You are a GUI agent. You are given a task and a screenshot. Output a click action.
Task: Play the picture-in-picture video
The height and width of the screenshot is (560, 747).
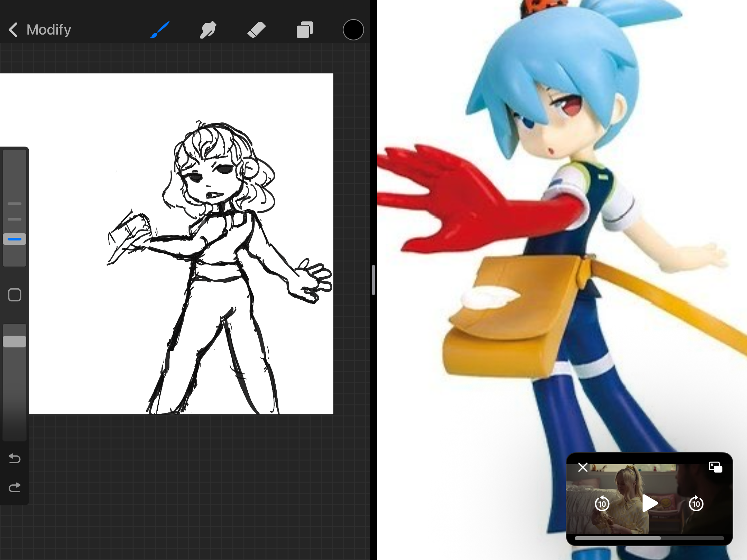click(x=649, y=503)
